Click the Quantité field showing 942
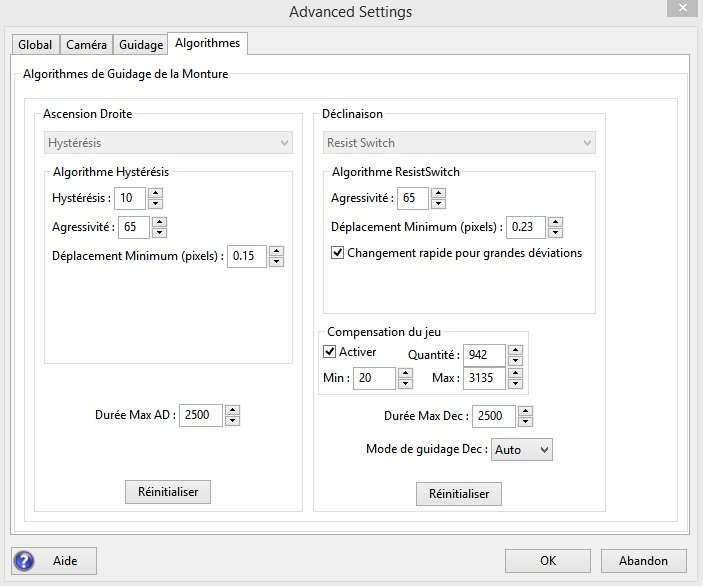The image size is (703, 586). click(485, 355)
